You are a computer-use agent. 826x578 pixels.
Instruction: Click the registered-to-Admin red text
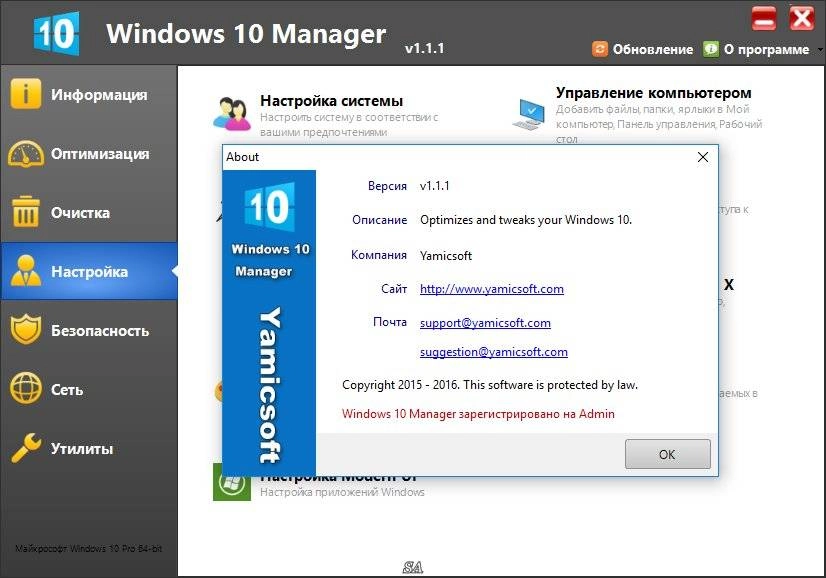tap(478, 414)
